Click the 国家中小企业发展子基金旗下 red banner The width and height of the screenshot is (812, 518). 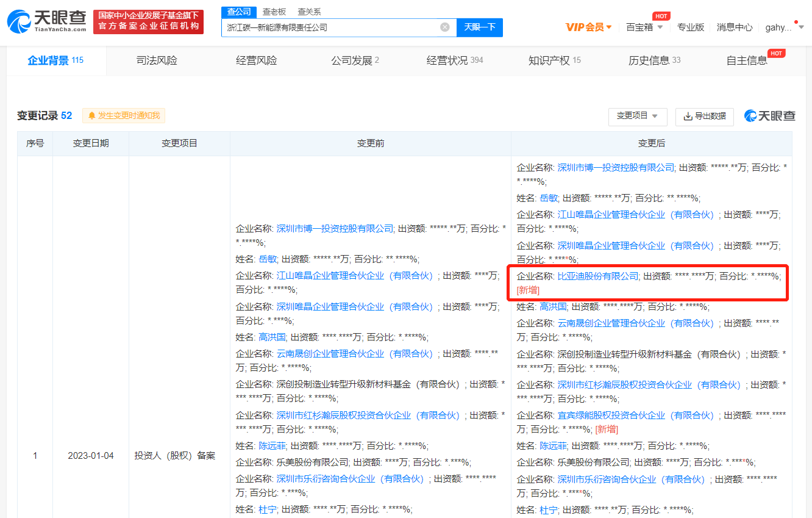tap(148, 21)
